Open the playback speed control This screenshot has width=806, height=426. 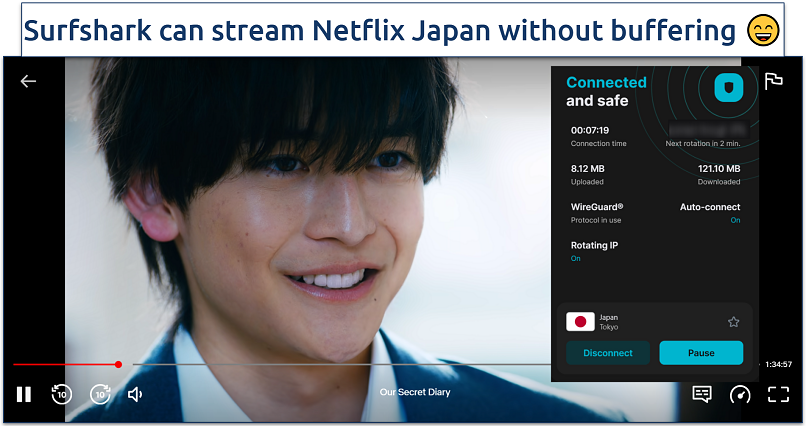pos(740,394)
